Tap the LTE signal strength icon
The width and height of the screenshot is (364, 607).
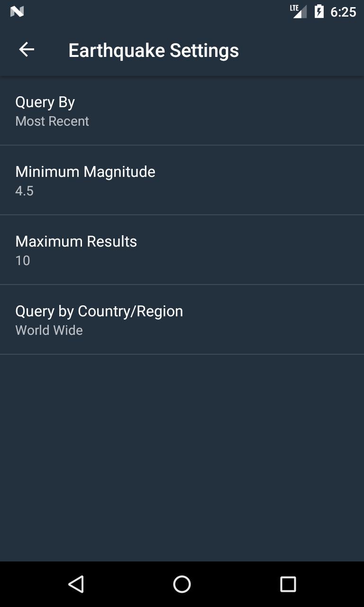tap(299, 11)
